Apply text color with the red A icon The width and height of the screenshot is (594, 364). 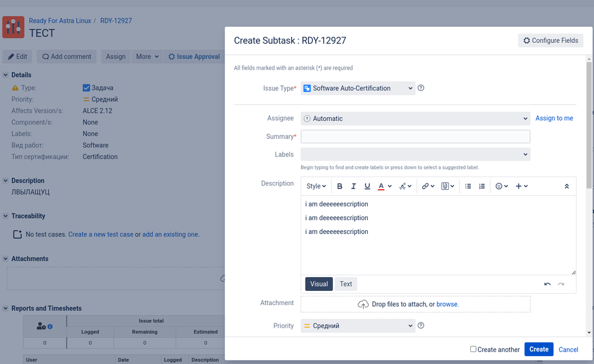[381, 186]
